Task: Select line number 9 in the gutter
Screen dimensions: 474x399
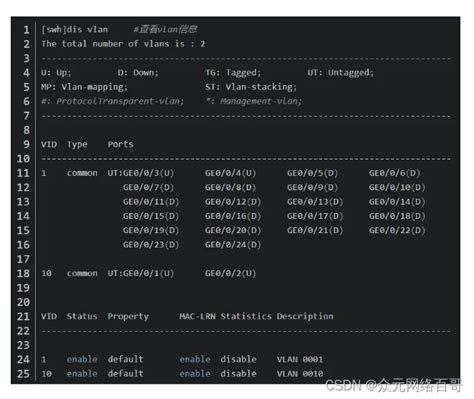Action: (x=26, y=144)
